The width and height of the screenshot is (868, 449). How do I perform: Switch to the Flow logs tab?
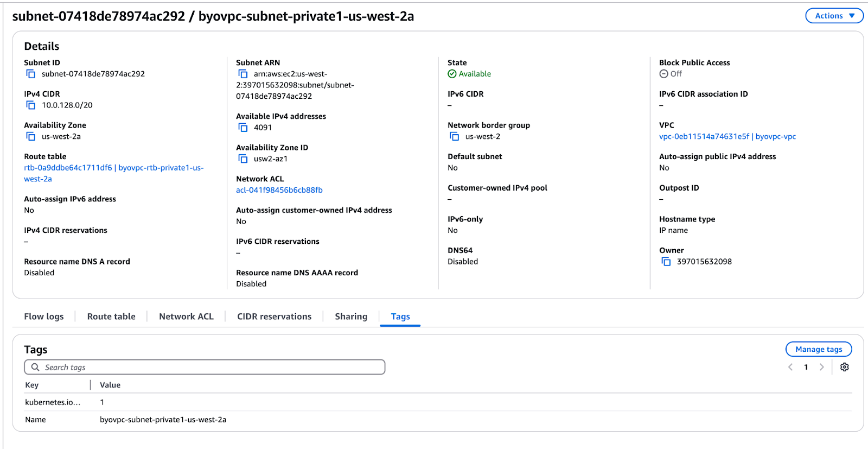pyautogui.click(x=43, y=316)
